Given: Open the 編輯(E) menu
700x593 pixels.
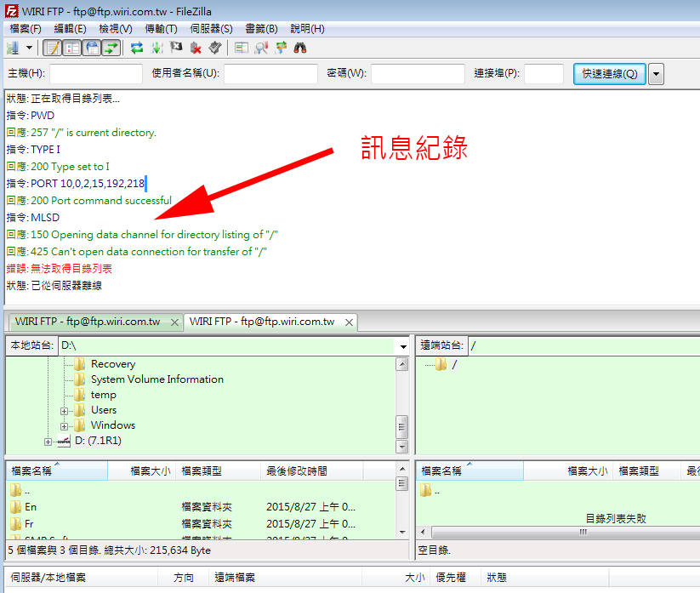Looking at the screenshot, I should [x=70, y=29].
